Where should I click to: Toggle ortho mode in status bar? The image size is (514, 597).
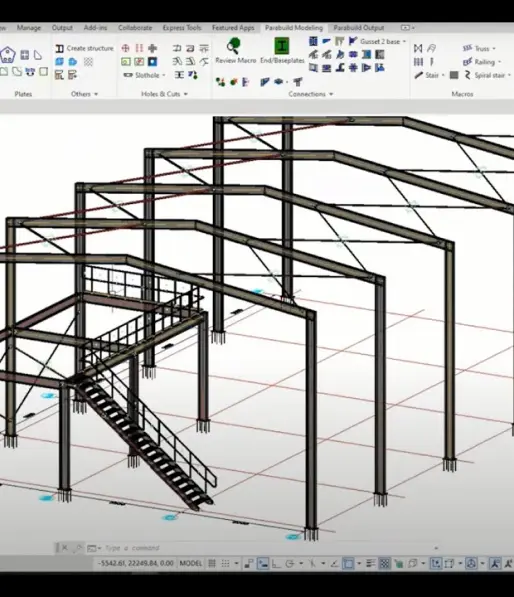click(x=276, y=563)
